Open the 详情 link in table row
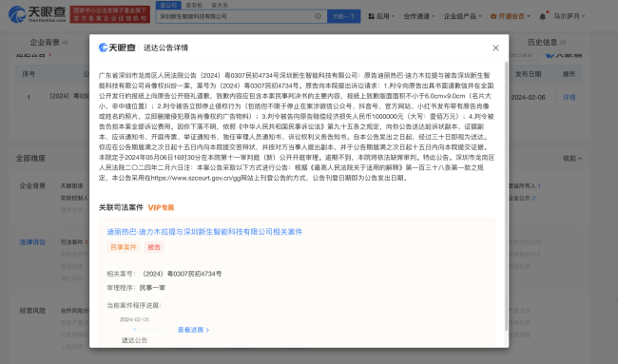The image size is (618, 364). [569, 97]
